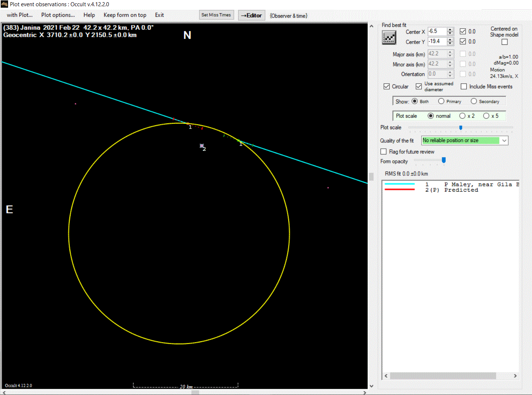532x395 pixels.
Task: Increase Center X with the up arrow
Action: [450, 29]
